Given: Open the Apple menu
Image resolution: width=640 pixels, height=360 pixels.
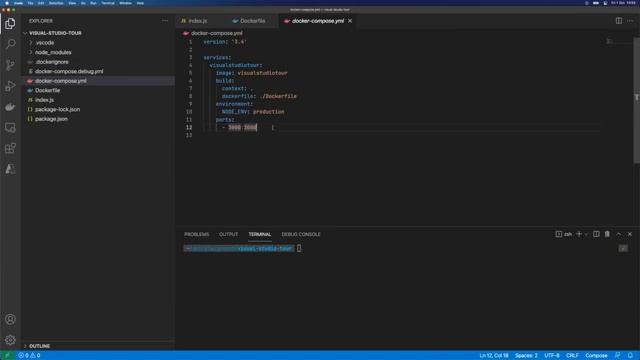Looking at the screenshot, I should click(x=7, y=3).
